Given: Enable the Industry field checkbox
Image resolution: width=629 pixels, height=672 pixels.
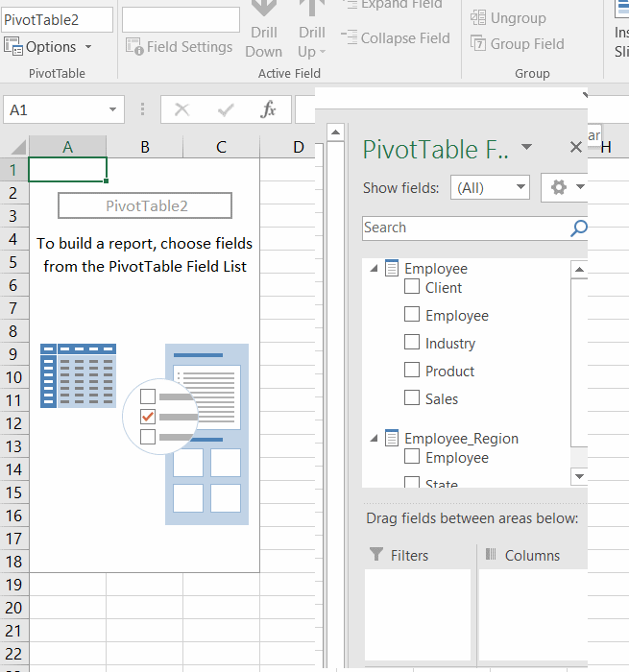Looking at the screenshot, I should pyautogui.click(x=412, y=343).
